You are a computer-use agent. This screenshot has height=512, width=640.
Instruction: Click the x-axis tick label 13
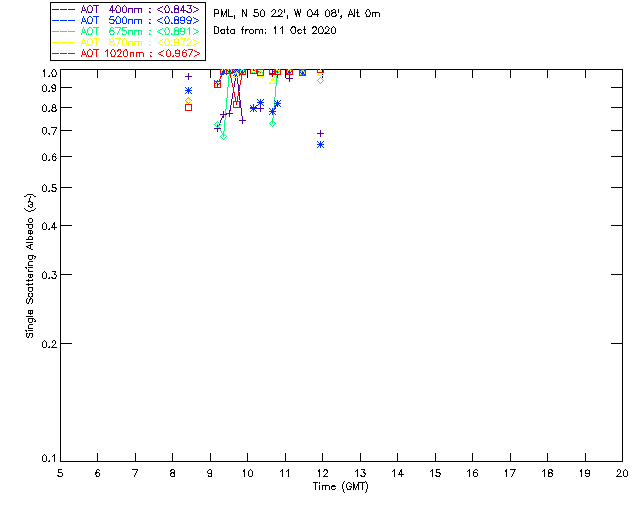[360, 473]
